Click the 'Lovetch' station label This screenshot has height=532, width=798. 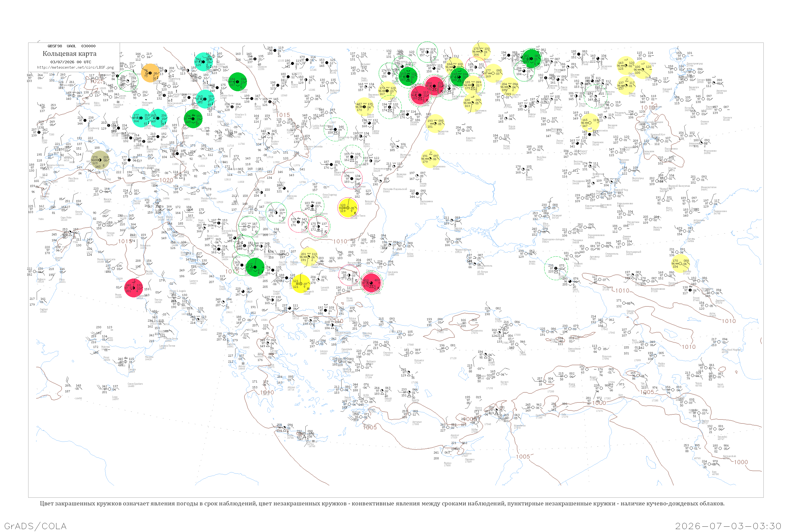click(x=325, y=288)
